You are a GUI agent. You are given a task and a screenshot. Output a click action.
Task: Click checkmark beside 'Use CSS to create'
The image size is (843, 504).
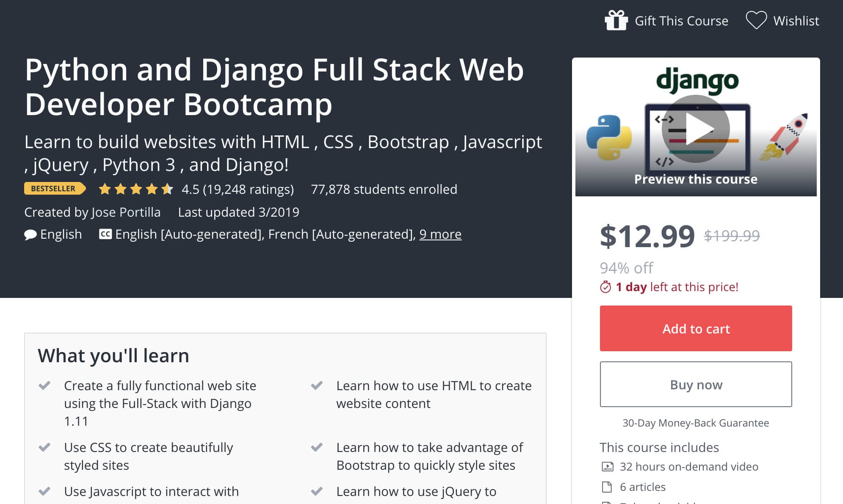44,447
